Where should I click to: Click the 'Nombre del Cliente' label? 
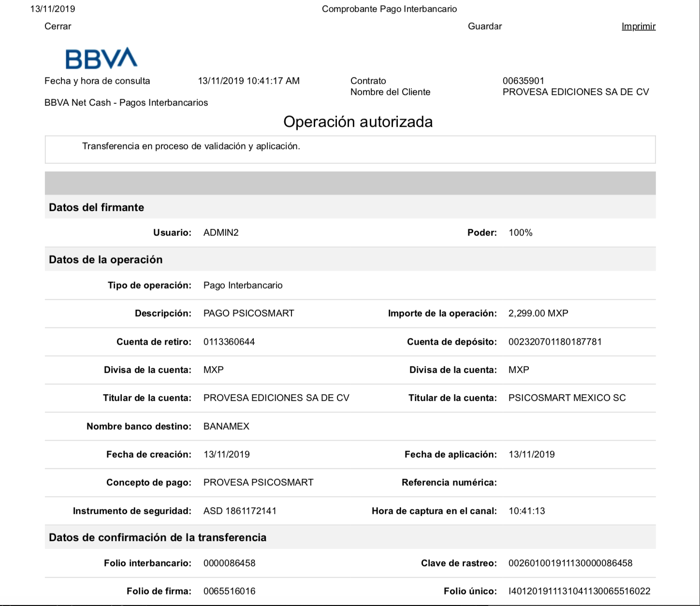point(390,92)
